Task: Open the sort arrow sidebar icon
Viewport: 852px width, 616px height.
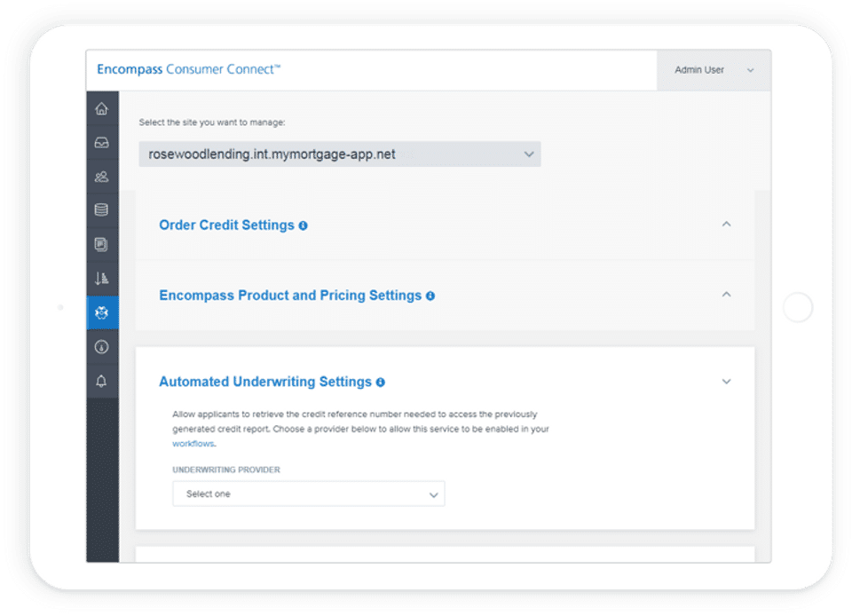Action: pos(101,279)
